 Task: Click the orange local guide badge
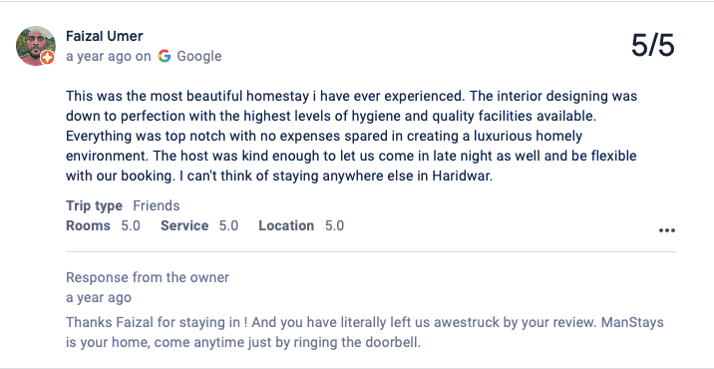[47, 57]
